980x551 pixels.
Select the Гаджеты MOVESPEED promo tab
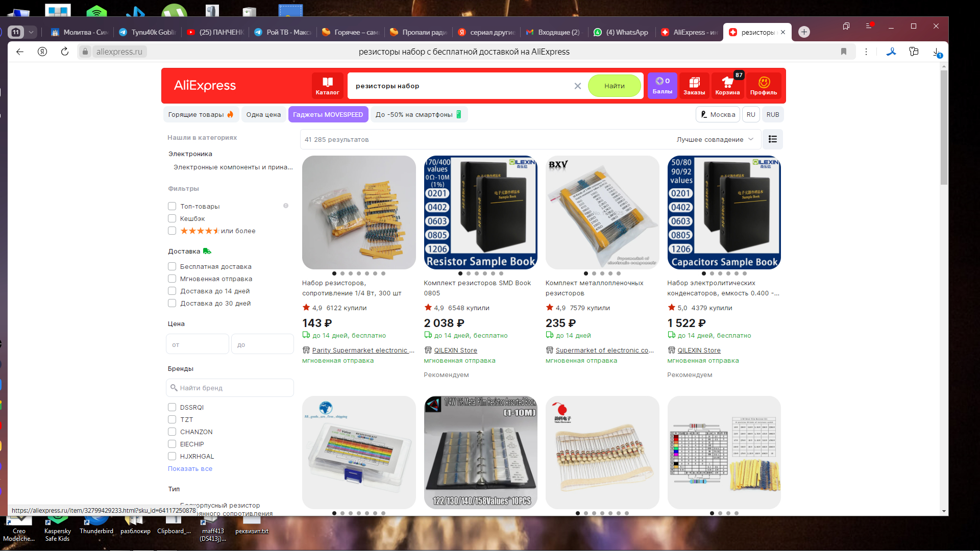coord(328,115)
